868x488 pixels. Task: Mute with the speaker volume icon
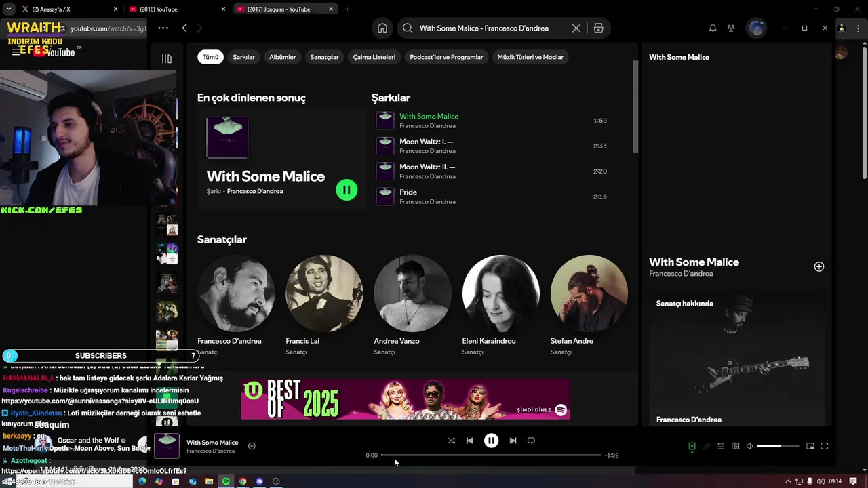[749, 446]
